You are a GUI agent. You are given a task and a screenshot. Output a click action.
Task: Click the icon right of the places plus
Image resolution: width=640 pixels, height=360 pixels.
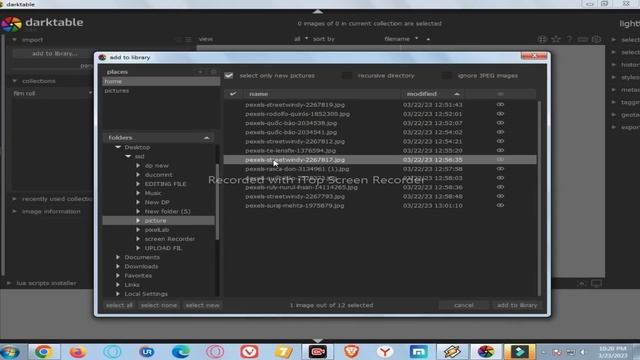coord(213,72)
